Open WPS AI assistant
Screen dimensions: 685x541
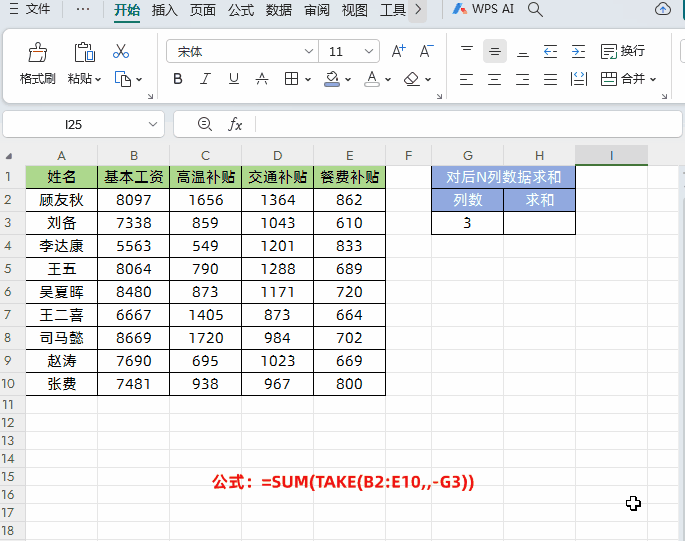point(483,9)
